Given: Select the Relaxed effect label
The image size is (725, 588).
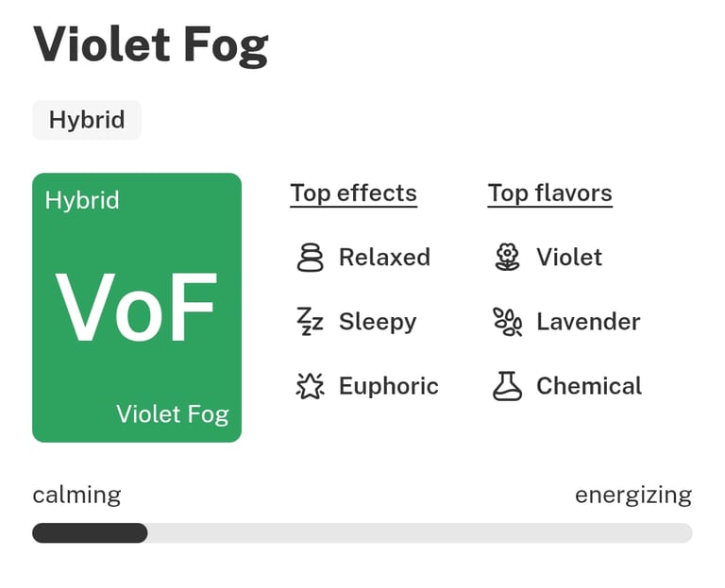Looking at the screenshot, I should [384, 258].
